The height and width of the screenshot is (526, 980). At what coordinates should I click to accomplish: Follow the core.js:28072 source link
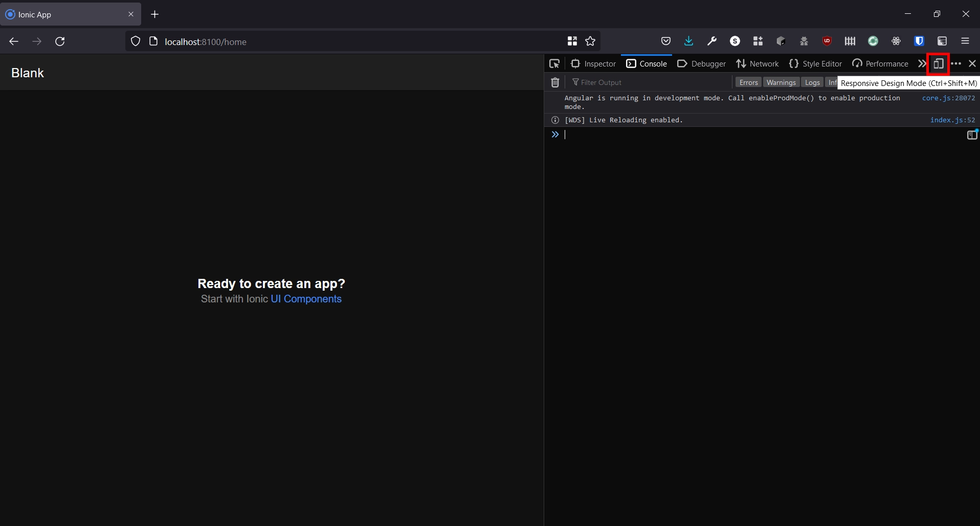pos(949,98)
